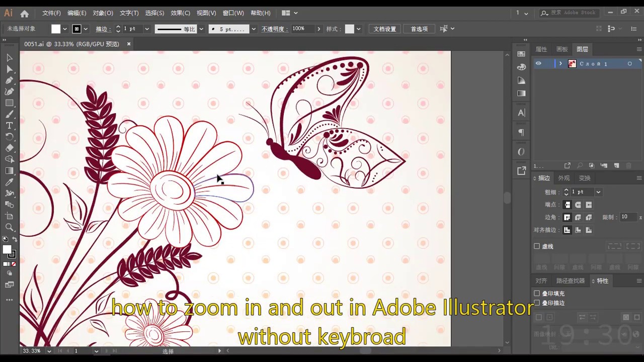
Task: Select the Gradient tool
Action: click(x=10, y=171)
